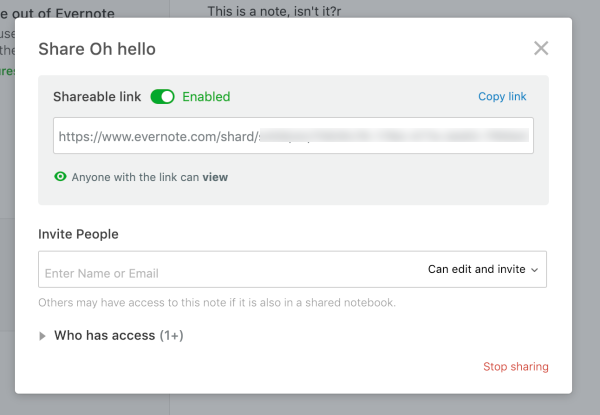600x415 pixels.
Task: Click the 'Shareable link' label
Action: (97, 97)
